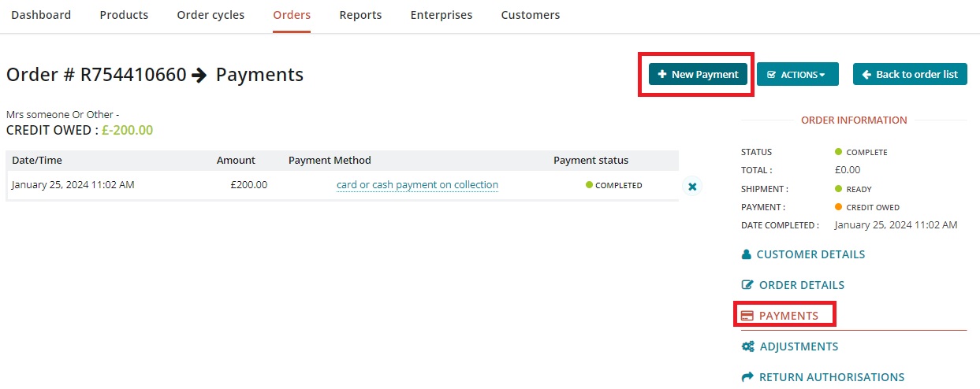
Task: Open Customer Details via person icon
Action: (747, 255)
